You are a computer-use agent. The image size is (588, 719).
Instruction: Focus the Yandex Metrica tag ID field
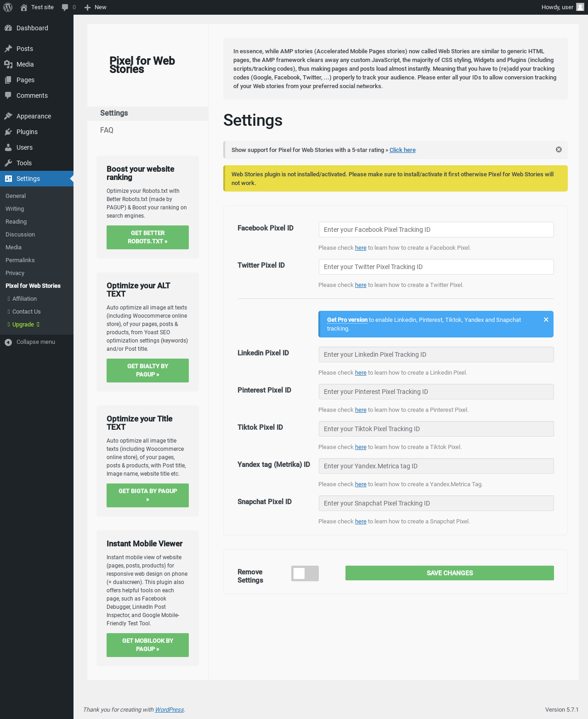click(x=436, y=466)
